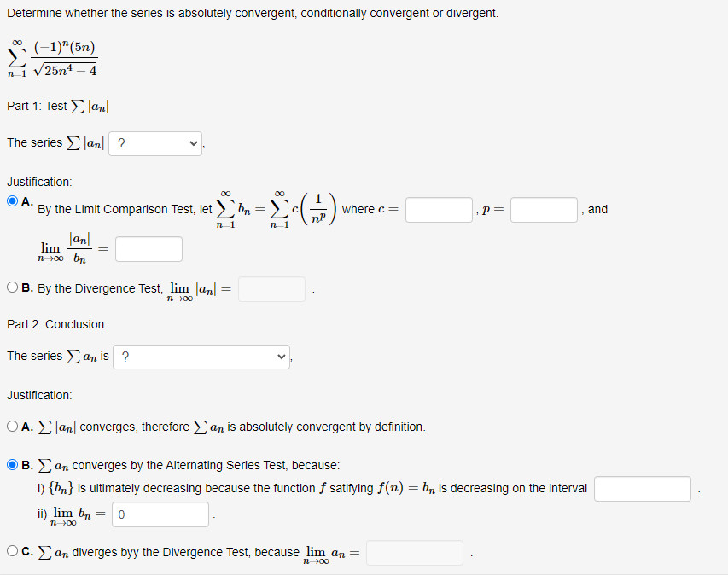Expand the chevron on the Σ|an| dropdown
Screen dimensions: 728x575
(193, 143)
